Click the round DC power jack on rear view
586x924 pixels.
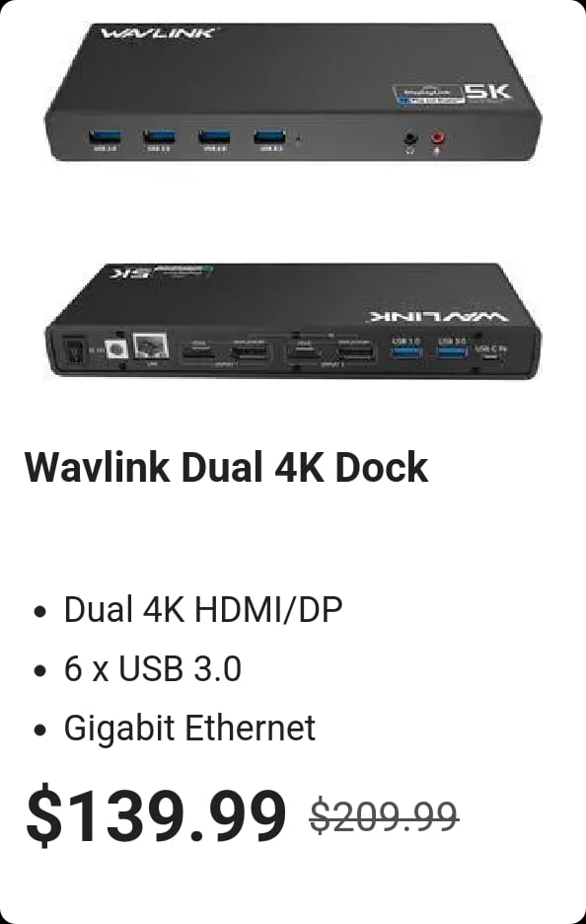(x=116, y=348)
